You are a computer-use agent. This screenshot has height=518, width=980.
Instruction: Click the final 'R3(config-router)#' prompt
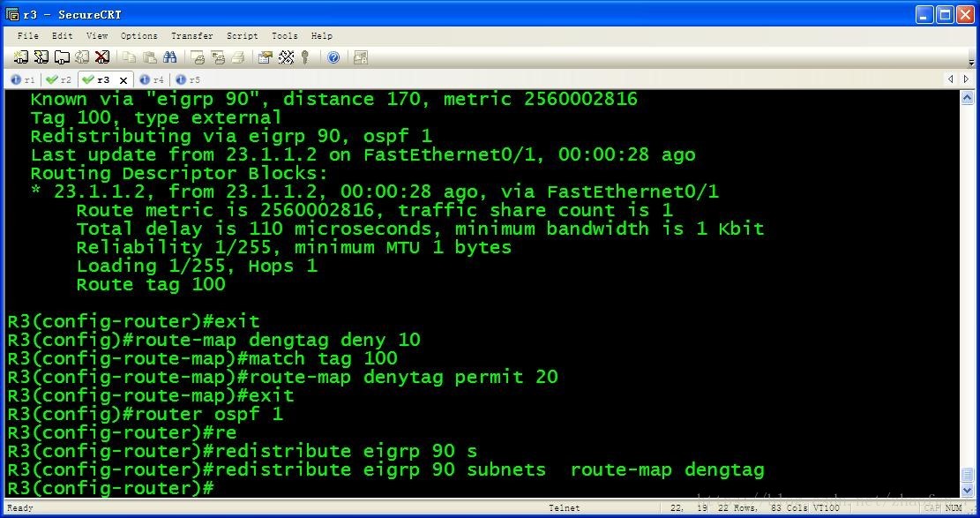point(110,489)
